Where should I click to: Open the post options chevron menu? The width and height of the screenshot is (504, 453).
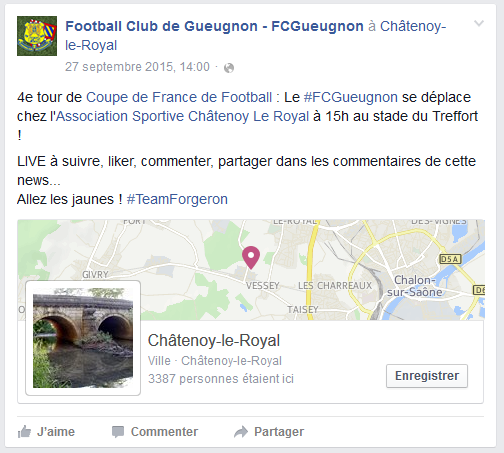pos(479,23)
